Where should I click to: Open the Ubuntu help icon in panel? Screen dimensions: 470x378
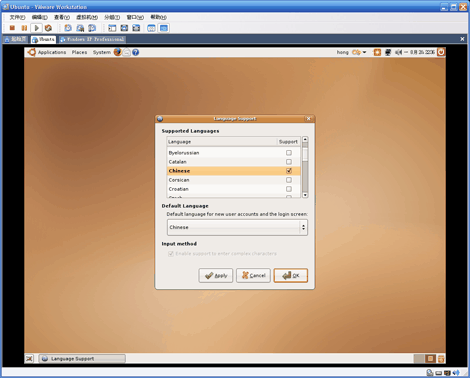pos(135,52)
